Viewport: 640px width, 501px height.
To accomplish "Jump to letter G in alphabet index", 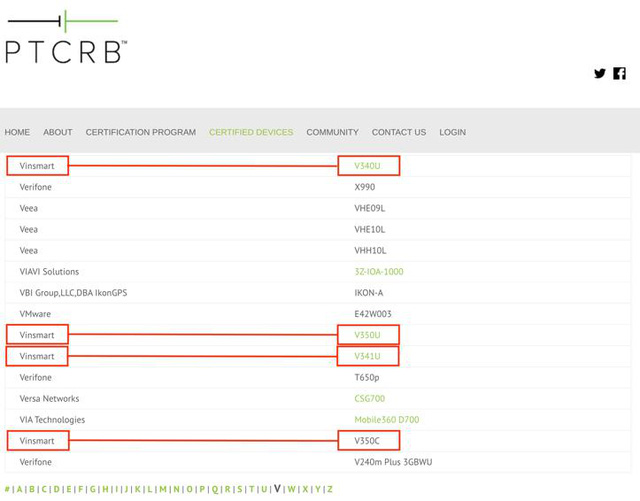I will pos(93,489).
